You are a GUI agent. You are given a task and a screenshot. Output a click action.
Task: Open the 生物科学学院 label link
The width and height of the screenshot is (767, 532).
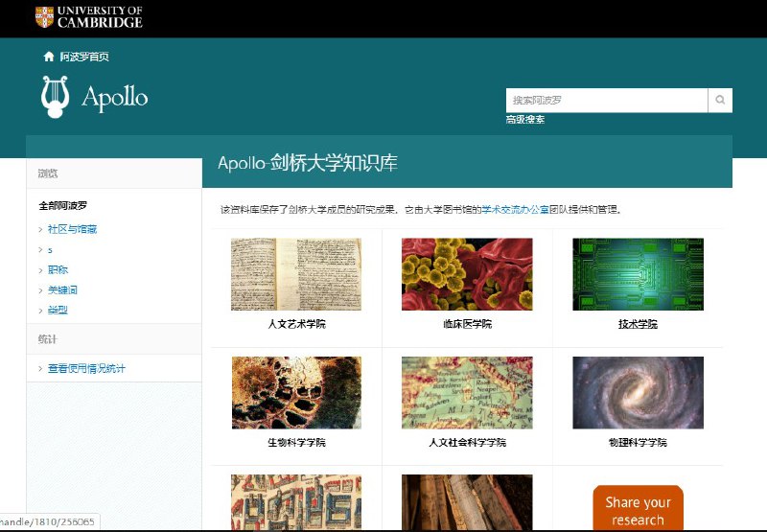tap(296, 443)
